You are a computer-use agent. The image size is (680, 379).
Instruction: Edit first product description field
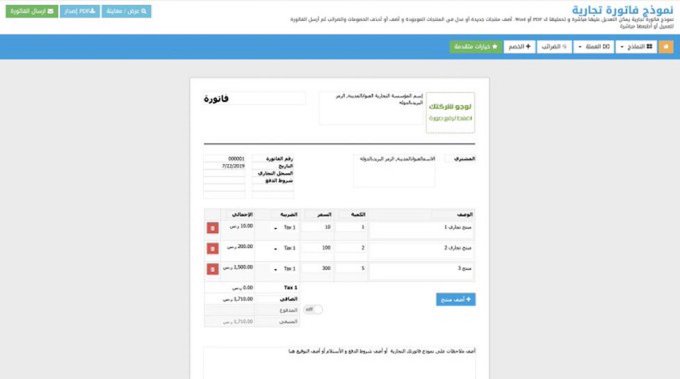(x=421, y=230)
